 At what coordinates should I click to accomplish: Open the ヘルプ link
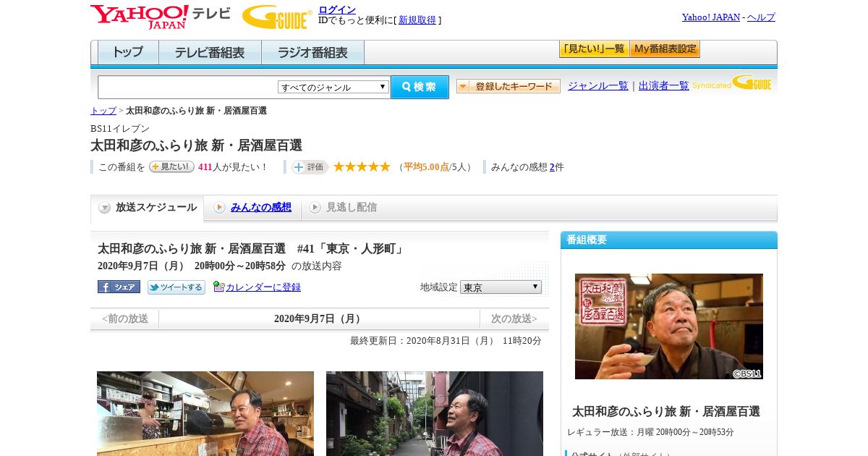click(761, 17)
